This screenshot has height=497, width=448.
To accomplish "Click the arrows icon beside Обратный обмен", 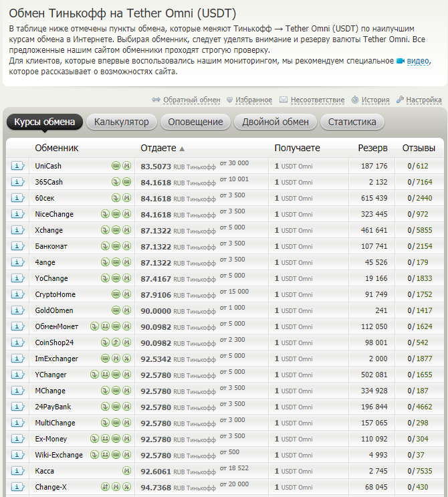I will pos(156,100).
